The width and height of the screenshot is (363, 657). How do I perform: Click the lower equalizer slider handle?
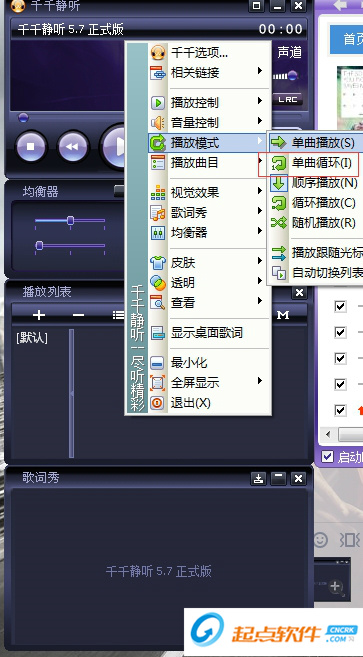[x=39, y=245]
